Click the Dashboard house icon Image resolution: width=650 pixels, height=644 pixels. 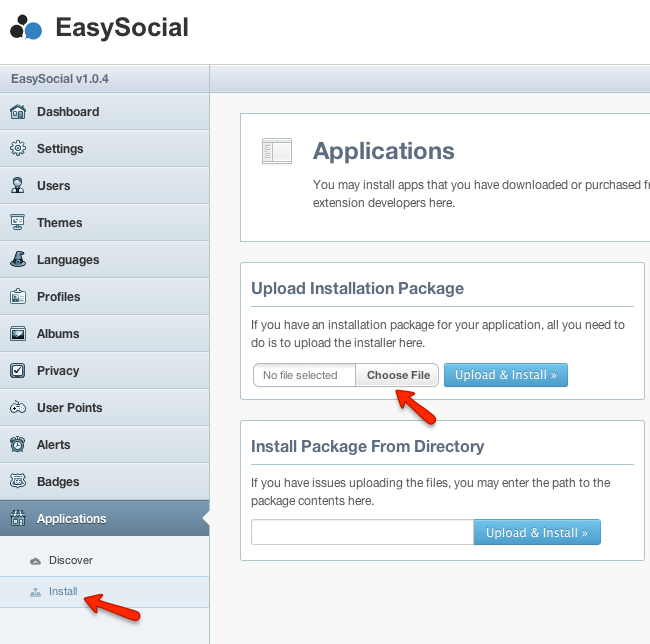tap(18, 112)
